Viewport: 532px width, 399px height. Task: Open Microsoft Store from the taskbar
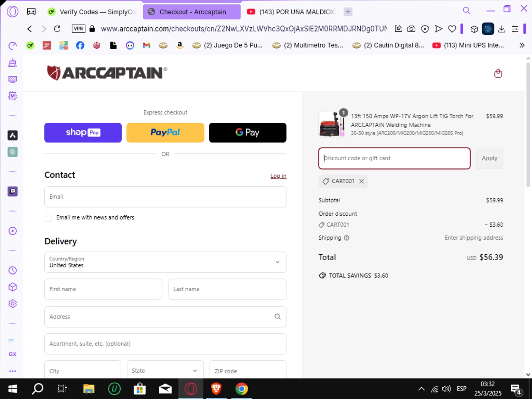140,389
